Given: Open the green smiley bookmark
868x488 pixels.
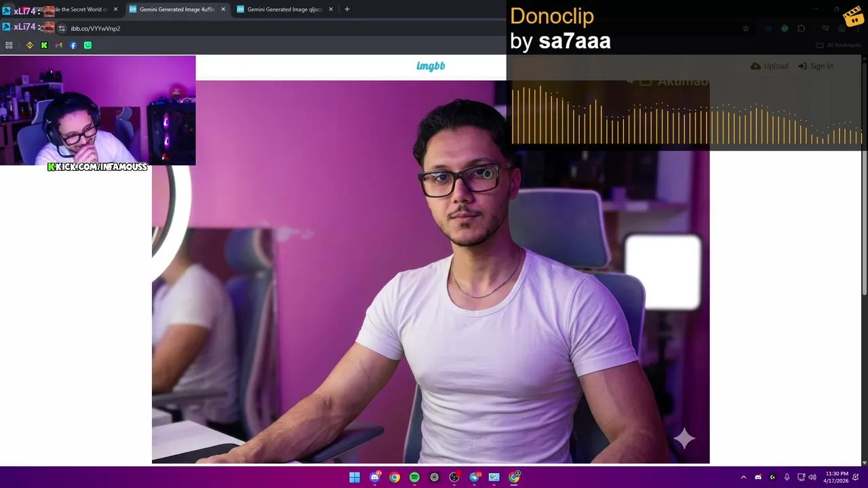Looking at the screenshot, I should [87, 45].
